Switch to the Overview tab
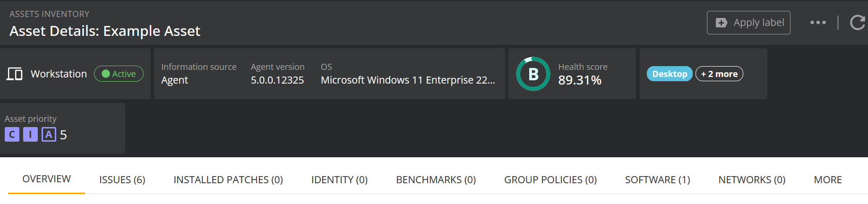 (46, 179)
